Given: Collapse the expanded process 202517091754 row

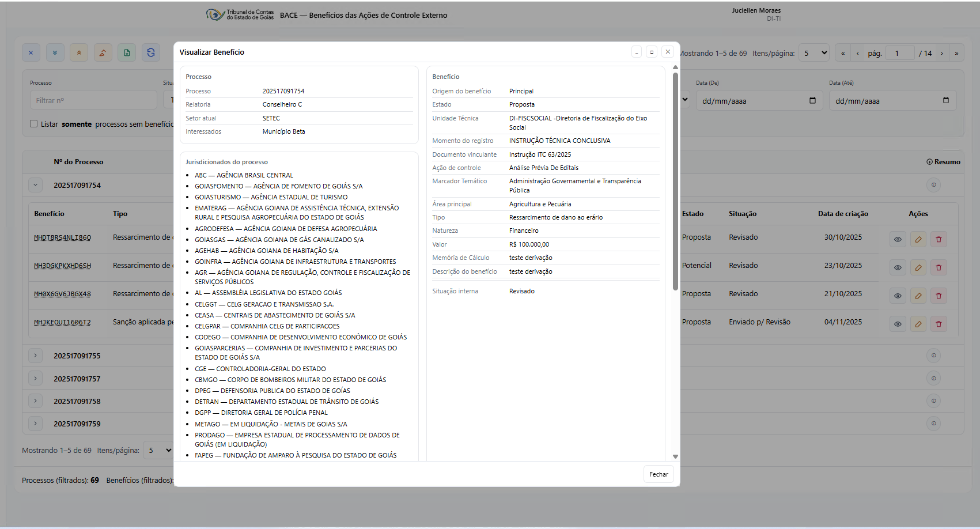Looking at the screenshot, I should click(x=36, y=185).
